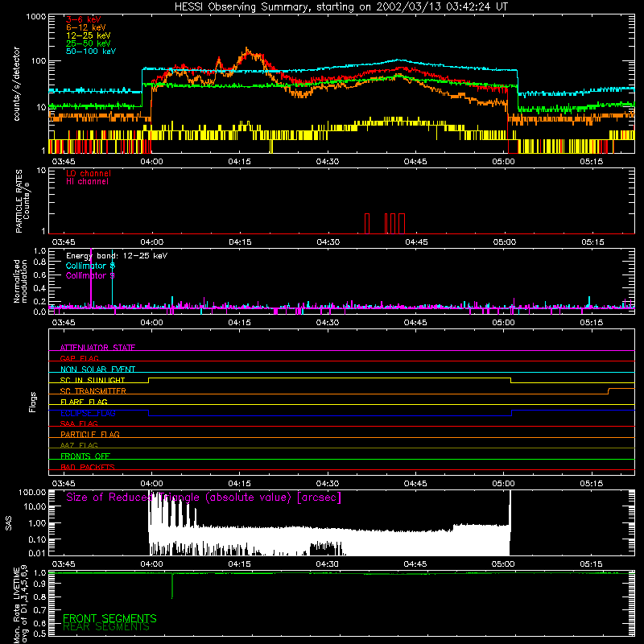Click the orange SC_TRANSMITTER step near 05:17
This screenshot has height=644, width=644.
coord(609,391)
